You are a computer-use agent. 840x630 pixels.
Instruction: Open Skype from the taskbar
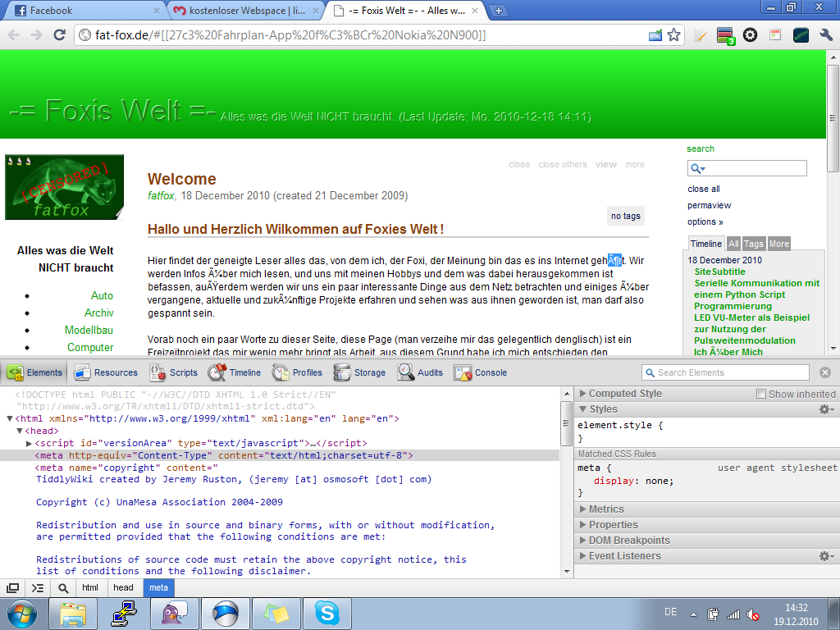click(326, 613)
